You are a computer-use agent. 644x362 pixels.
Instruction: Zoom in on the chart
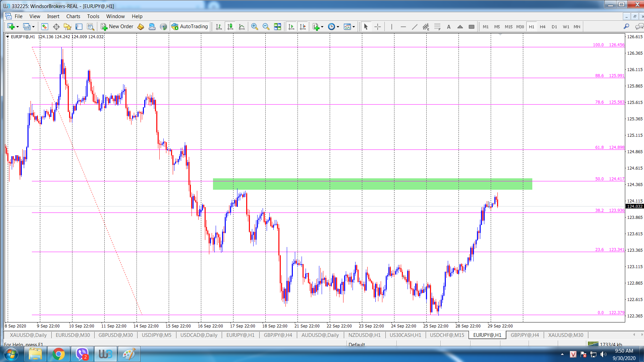tap(255, 26)
